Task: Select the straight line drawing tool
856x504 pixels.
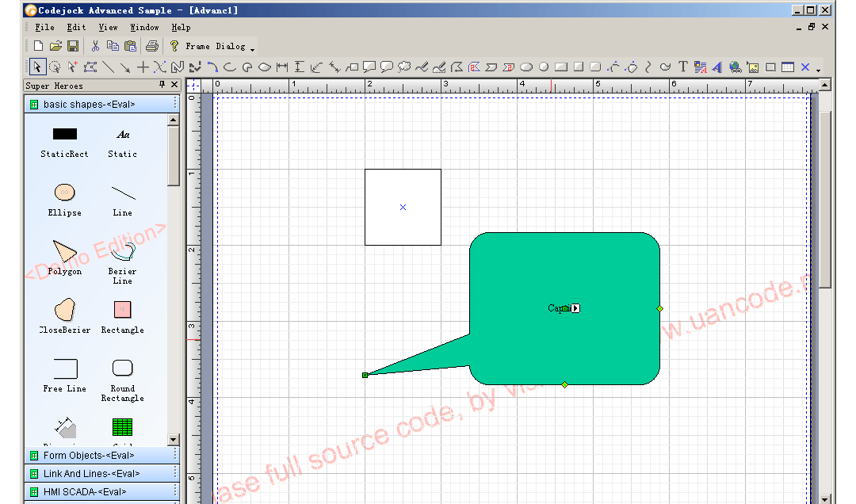Action: 108,67
